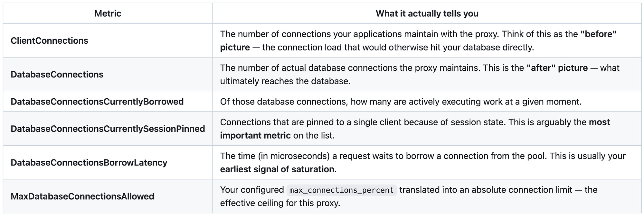This screenshot has height=216, width=644.
Task: Select the ClientConnections metric name
Action: (x=49, y=40)
